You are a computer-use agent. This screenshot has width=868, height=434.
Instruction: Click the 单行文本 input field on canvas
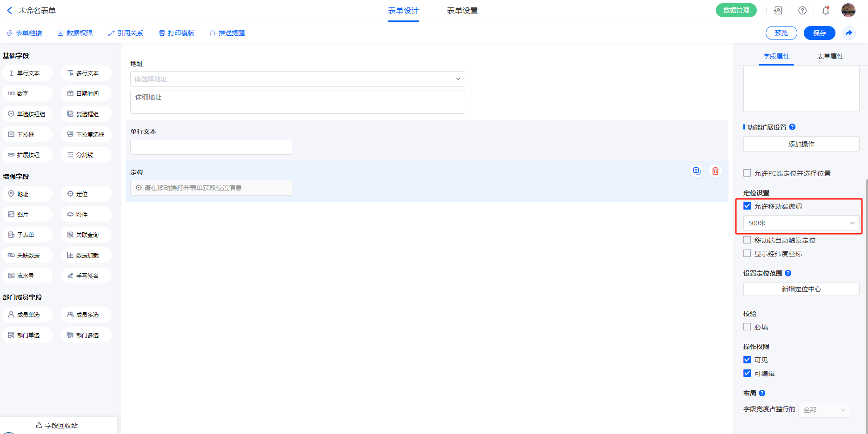click(x=212, y=147)
